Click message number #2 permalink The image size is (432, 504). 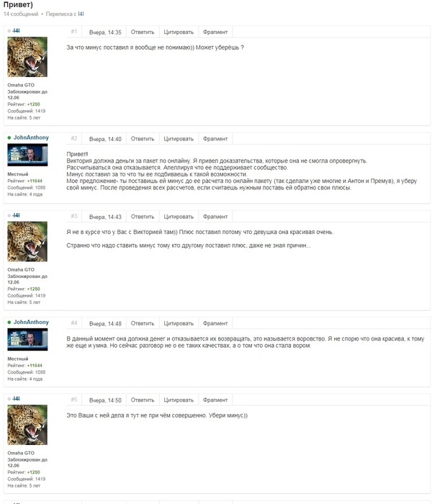coord(74,138)
